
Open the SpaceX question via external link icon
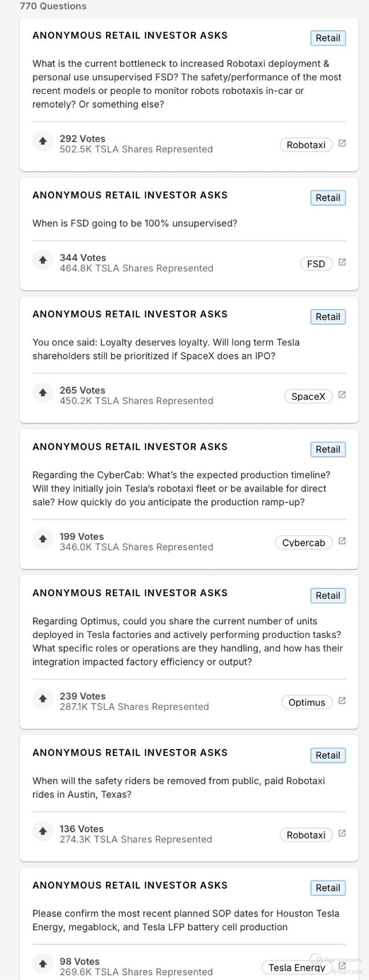coord(342,395)
